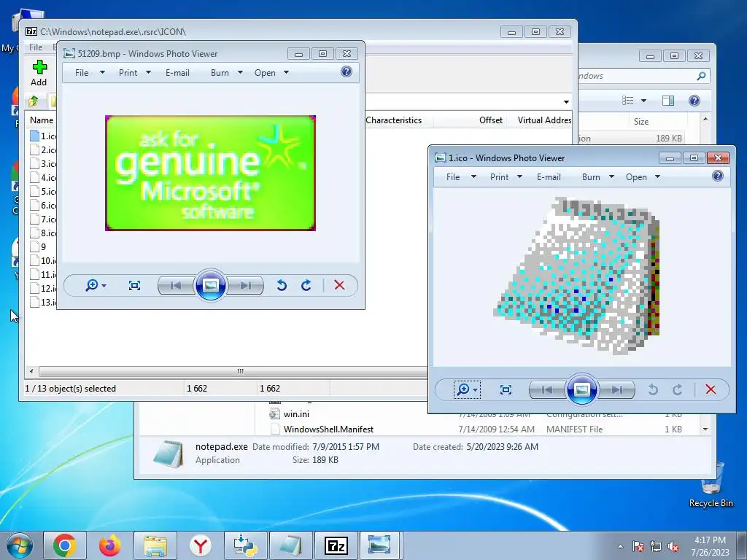Viewport: 747px width, 560px height.
Task: Click the Explorer change view icon
Action: pyautogui.click(x=628, y=101)
